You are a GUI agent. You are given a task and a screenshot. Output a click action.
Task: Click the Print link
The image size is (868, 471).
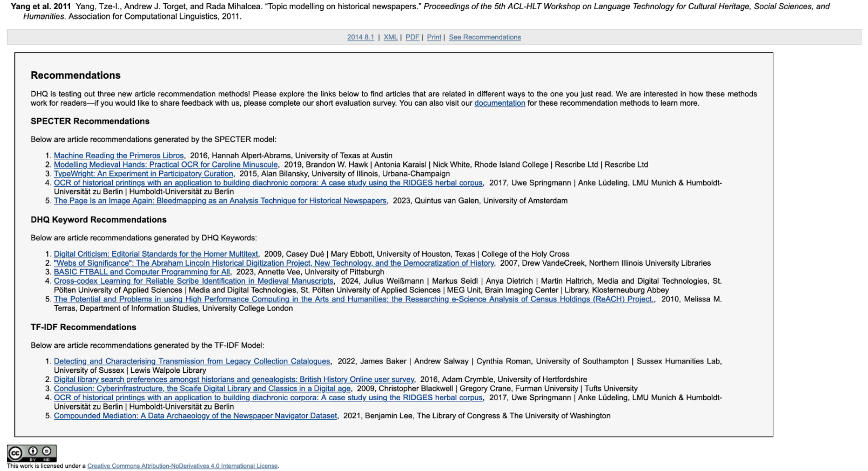point(434,37)
